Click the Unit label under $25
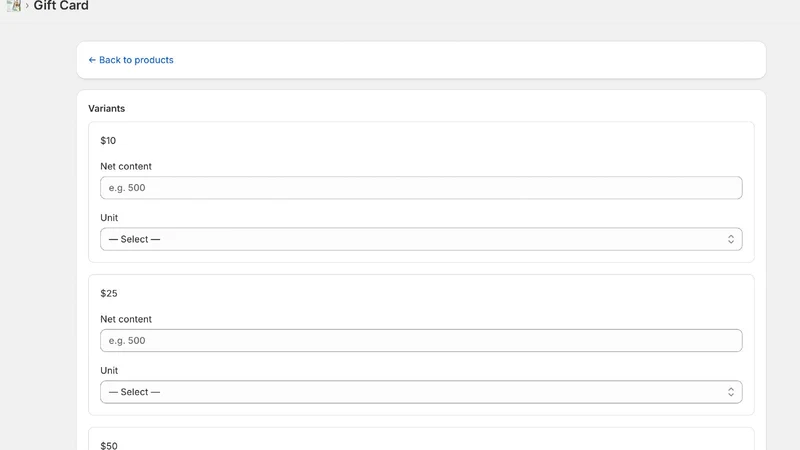This screenshot has width=800, height=450. click(109, 370)
